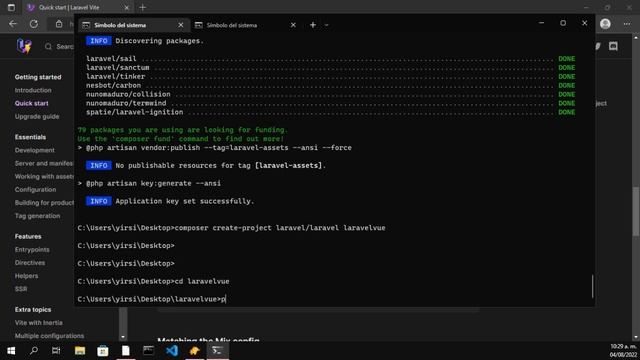This screenshot has width=640, height=360.
Task: Go back in the browser
Action: pos(13,24)
